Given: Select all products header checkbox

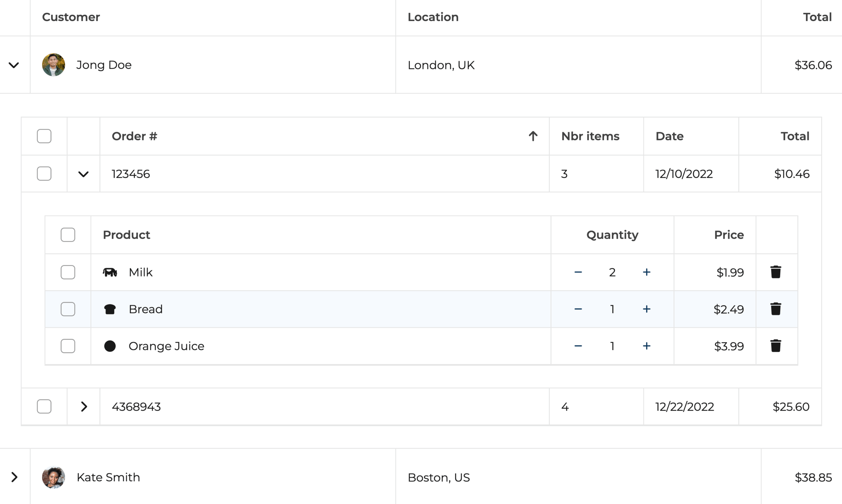Looking at the screenshot, I should pyautogui.click(x=68, y=235).
